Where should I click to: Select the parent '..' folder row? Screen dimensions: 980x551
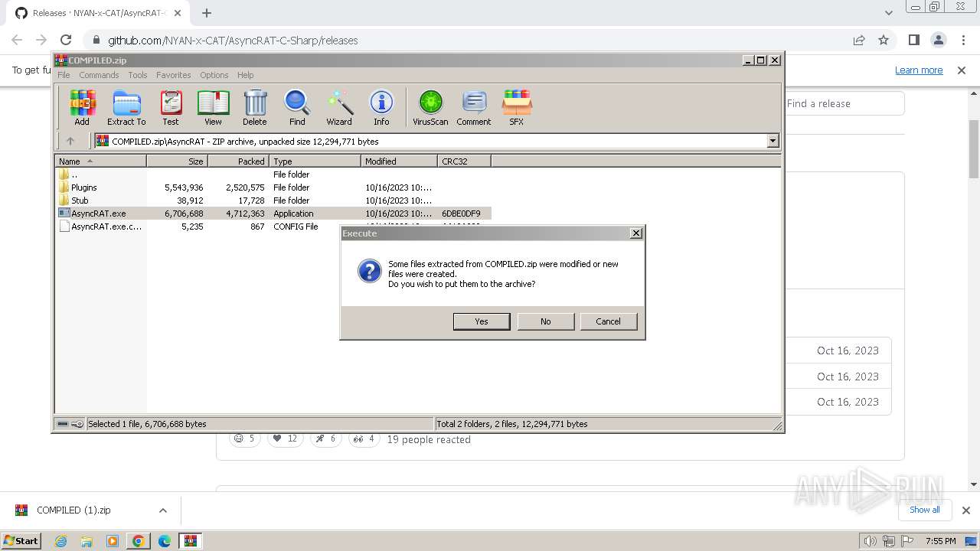tap(273, 174)
